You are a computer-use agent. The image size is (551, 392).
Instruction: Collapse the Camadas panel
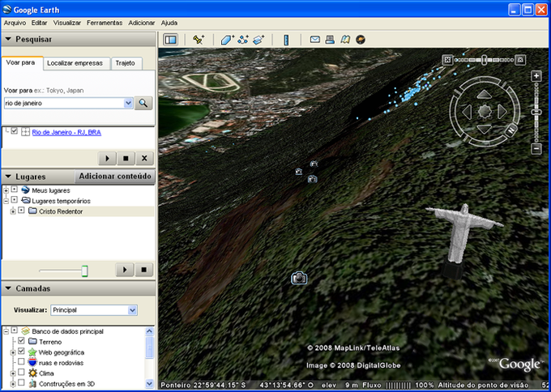(8, 288)
